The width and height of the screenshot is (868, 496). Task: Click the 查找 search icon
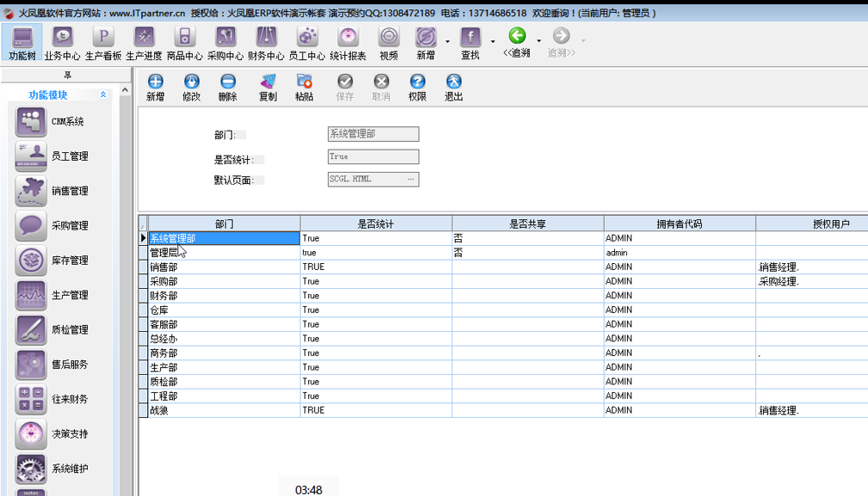click(471, 43)
